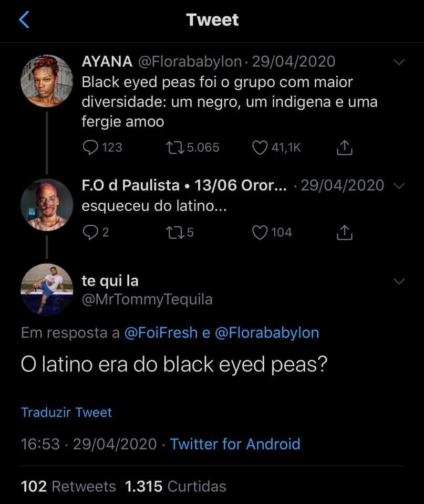Open AYANA's profile picture
This screenshot has width=424, height=504.
(x=46, y=81)
